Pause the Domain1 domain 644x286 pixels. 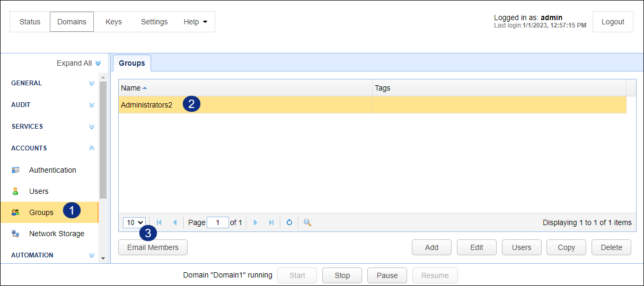tap(387, 275)
